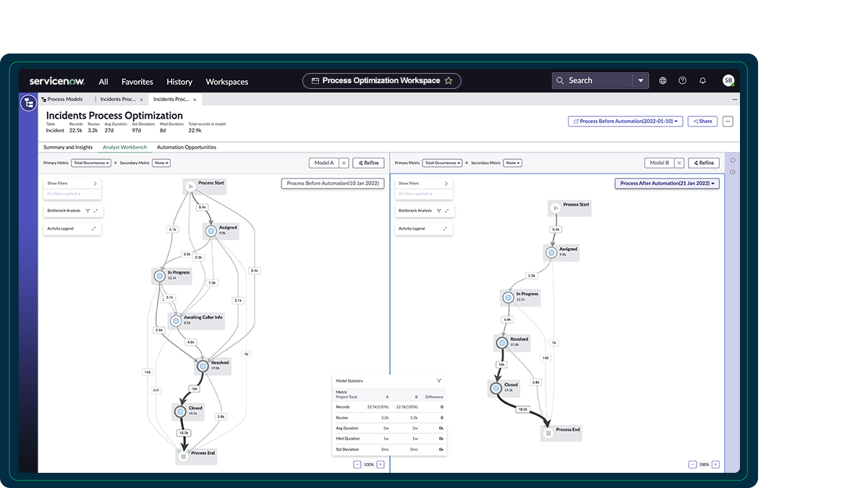Click the filter icon in Model Statistics panel
The image size is (868, 488).
pyautogui.click(x=438, y=380)
